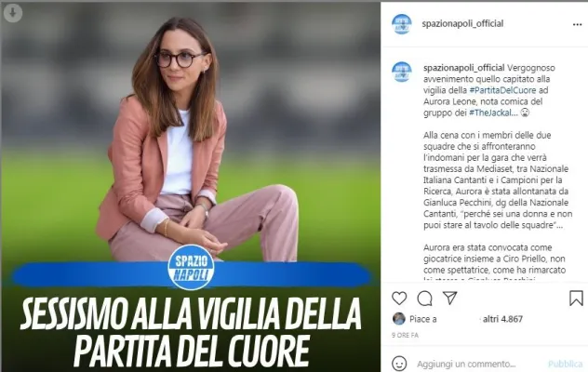Open the #PartitaDelCuore hashtag
The height and width of the screenshot is (372, 588).
(502, 90)
